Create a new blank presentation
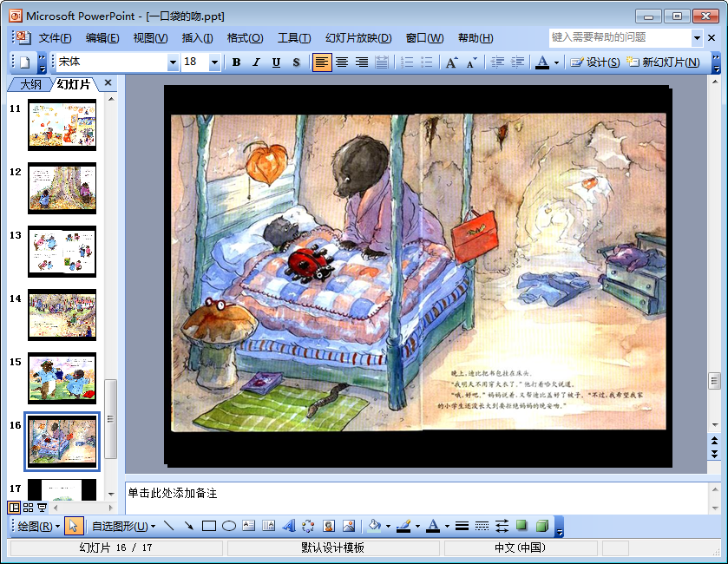Viewport: 728px width, 564px height. [24, 62]
